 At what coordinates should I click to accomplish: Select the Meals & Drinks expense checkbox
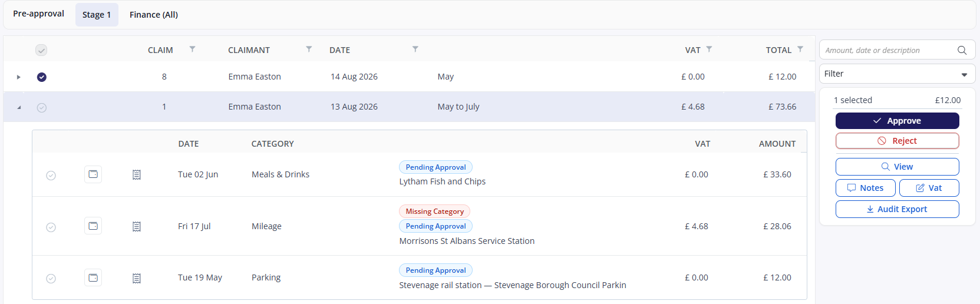[x=51, y=176]
